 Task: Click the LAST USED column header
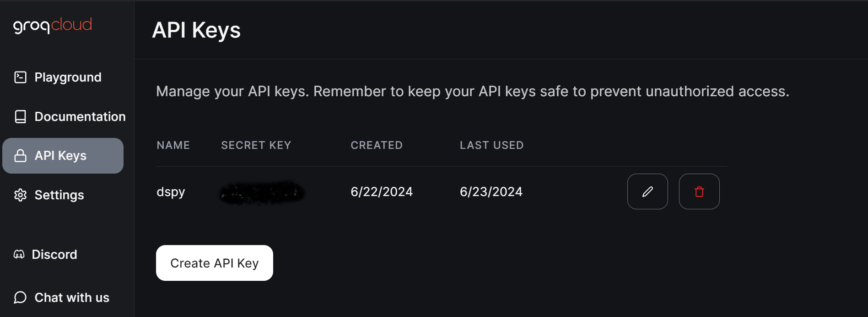pos(491,145)
